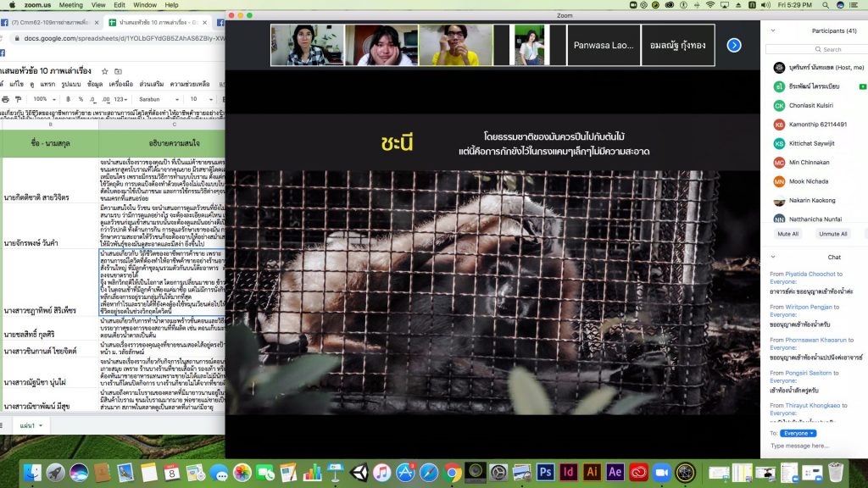Open Google Chrome from the dock
The height and width of the screenshot is (488, 868).
[453, 472]
